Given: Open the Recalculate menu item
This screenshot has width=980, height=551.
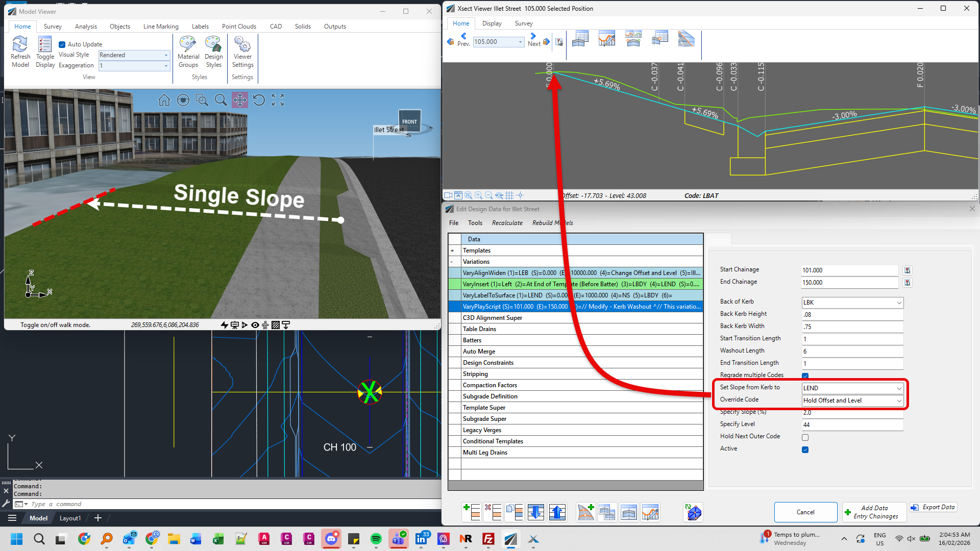Looking at the screenshot, I should point(507,223).
